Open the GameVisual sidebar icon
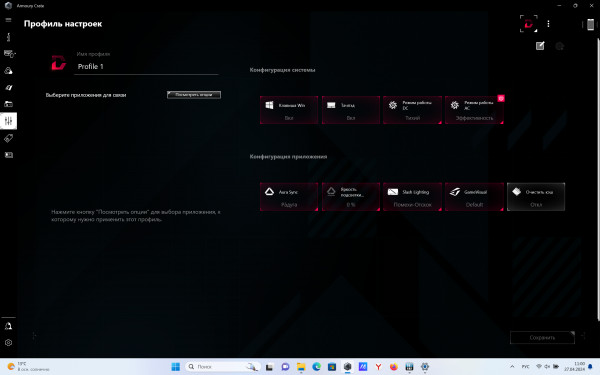600x375 pixels. (x=8, y=87)
